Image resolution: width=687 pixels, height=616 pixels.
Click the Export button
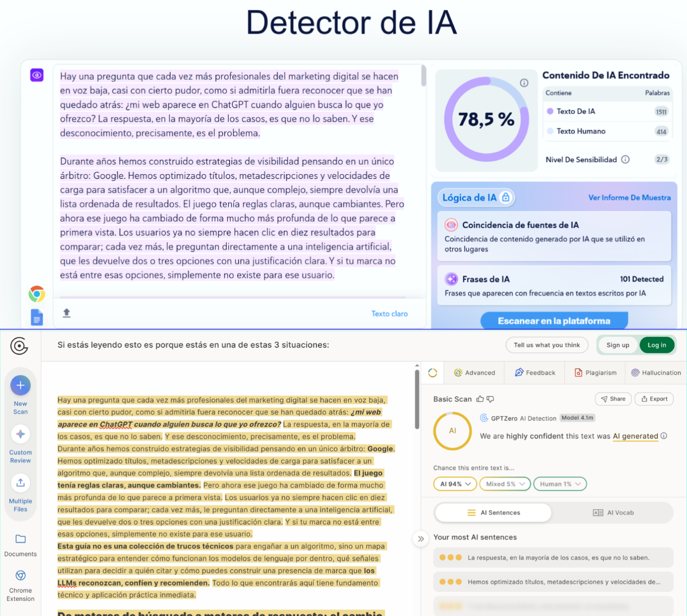pyautogui.click(x=654, y=399)
